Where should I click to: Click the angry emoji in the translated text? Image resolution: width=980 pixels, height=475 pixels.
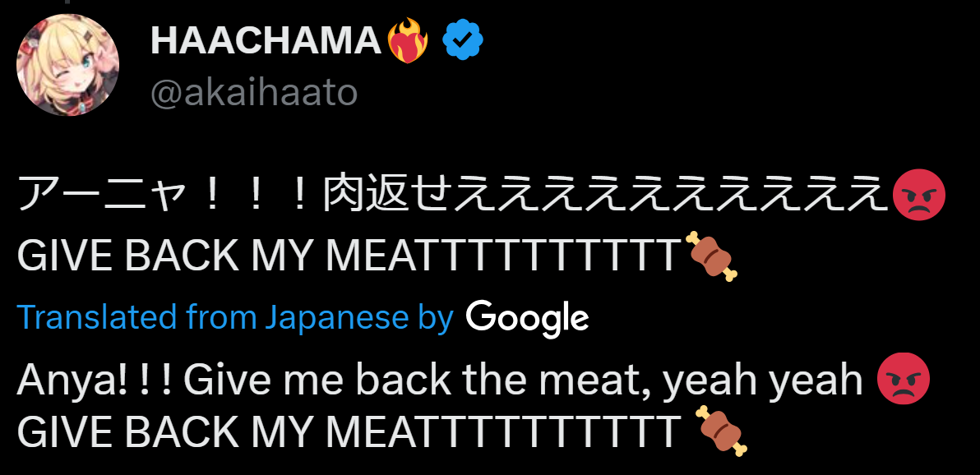pyautogui.click(x=903, y=382)
